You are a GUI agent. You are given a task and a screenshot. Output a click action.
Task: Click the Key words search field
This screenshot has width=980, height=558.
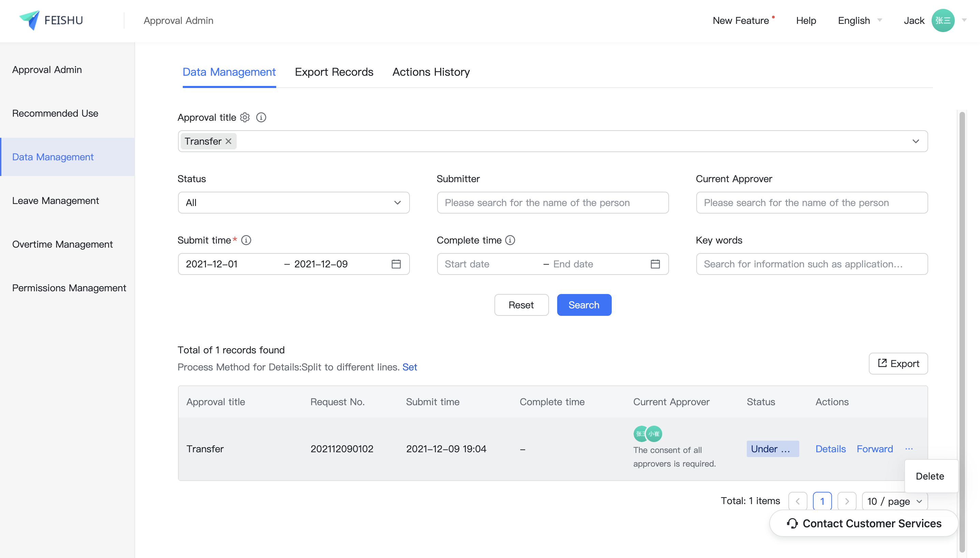[812, 264]
